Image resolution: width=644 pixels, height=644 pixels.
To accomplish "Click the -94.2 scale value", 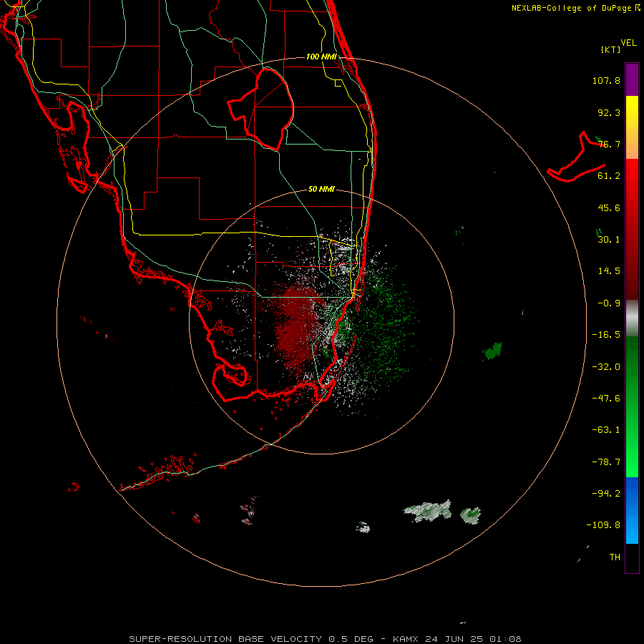I will (606, 494).
